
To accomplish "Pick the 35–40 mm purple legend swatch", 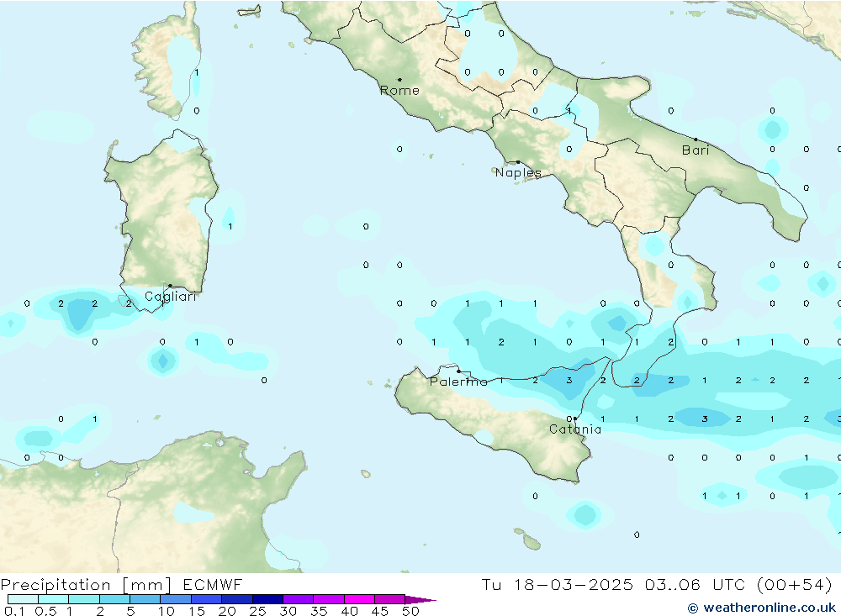I will pos(328,599).
